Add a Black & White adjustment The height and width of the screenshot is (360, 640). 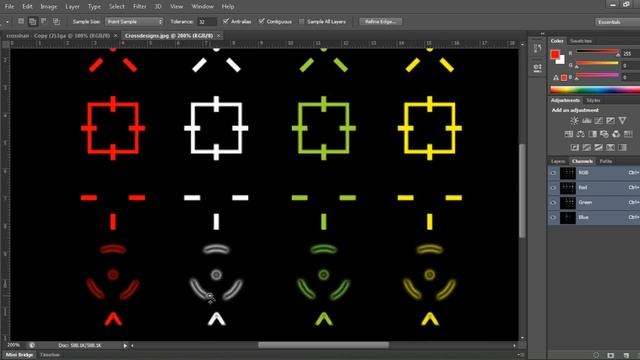pyautogui.click(x=592, y=134)
